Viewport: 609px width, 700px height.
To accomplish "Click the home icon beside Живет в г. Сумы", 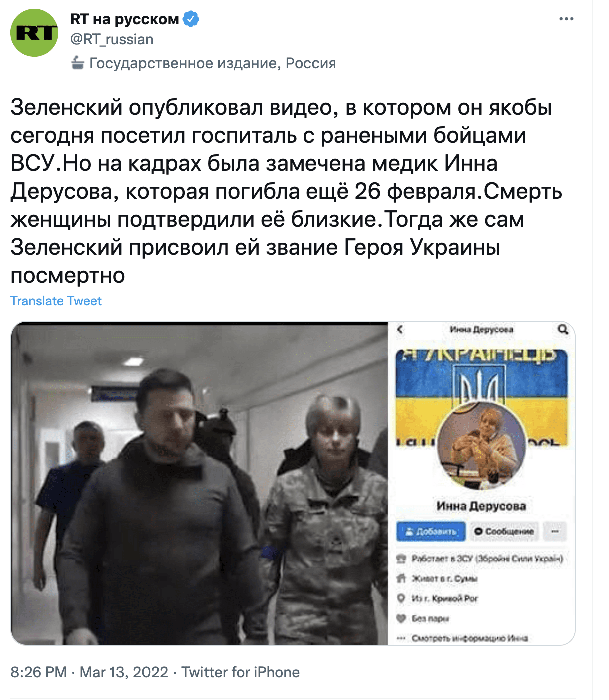I will tap(401, 578).
